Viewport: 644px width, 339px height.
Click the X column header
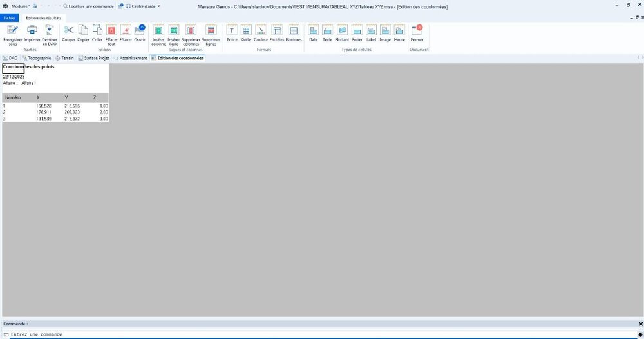pyautogui.click(x=38, y=98)
